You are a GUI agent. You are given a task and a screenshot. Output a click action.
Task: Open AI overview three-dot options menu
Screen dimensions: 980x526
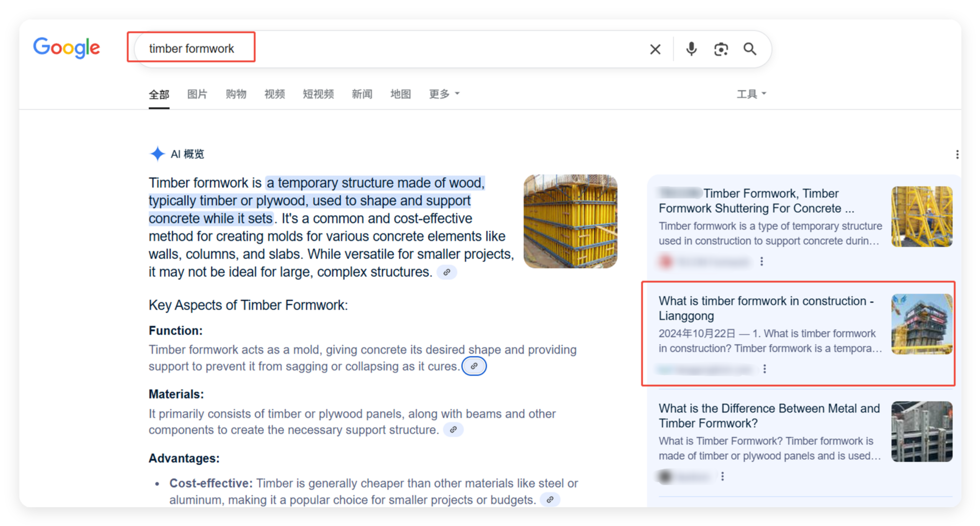pyautogui.click(x=956, y=155)
